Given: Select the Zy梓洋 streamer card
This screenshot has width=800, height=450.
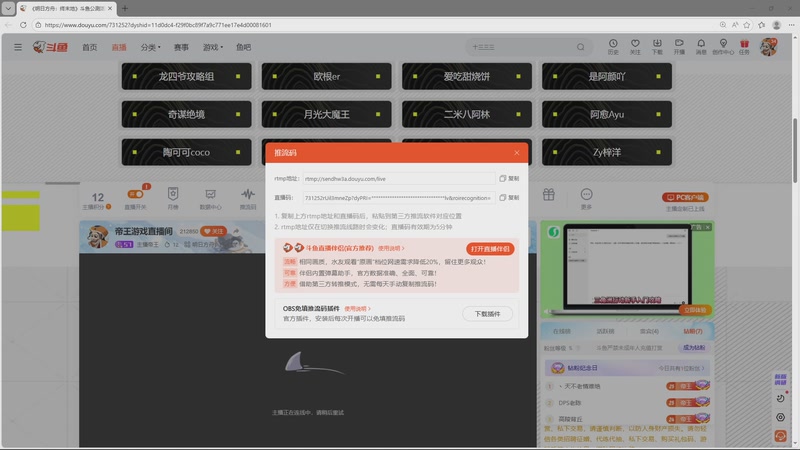Looking at the screenshot, I should point(607,152).
